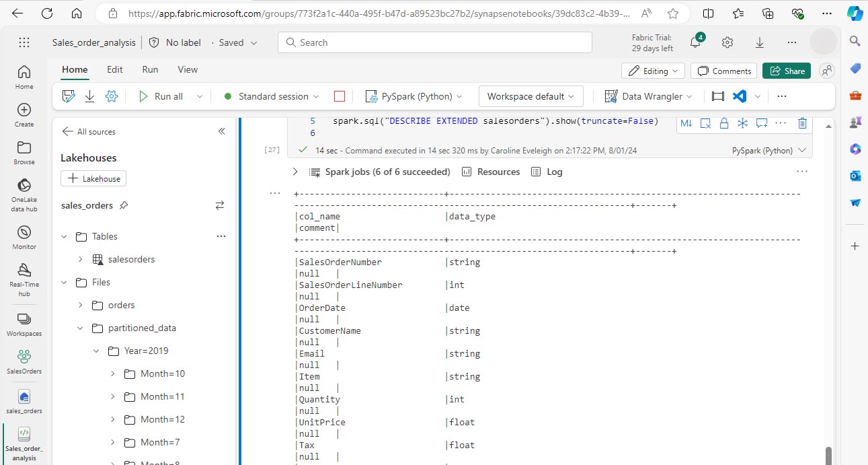Open notebook settings gear in toolbar
The height and width of the screenshot is (465, 868).
[x=112, y=96]
